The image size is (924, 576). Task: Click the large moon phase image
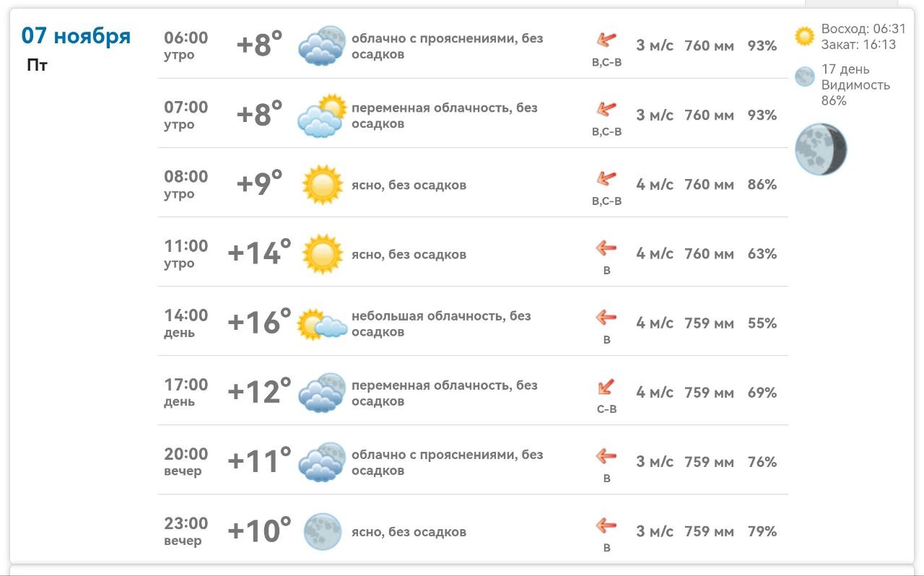[x=821, y=149]
